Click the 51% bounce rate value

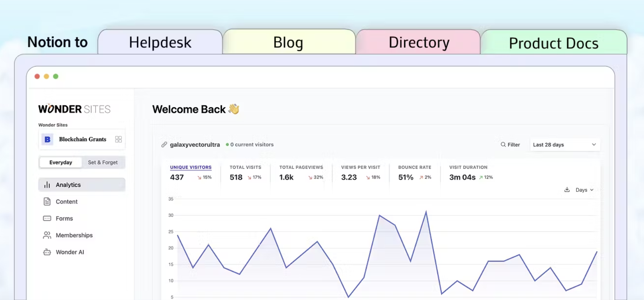[406, 177]
